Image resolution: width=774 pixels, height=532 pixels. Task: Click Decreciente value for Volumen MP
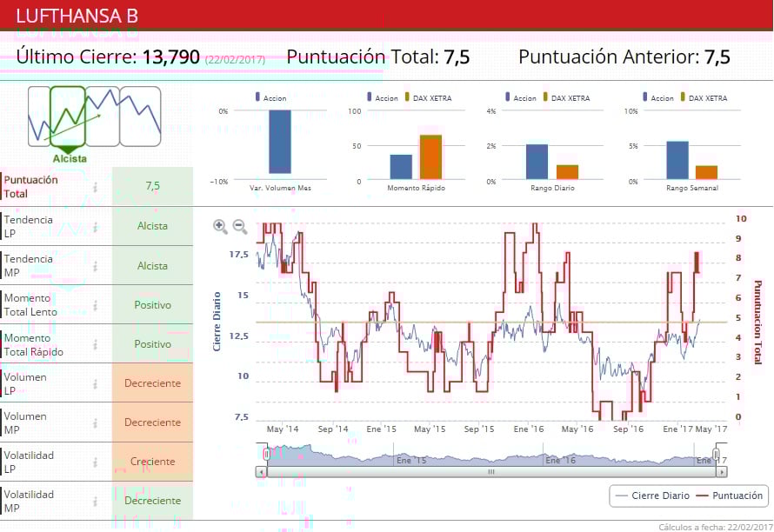pos(152,422)
